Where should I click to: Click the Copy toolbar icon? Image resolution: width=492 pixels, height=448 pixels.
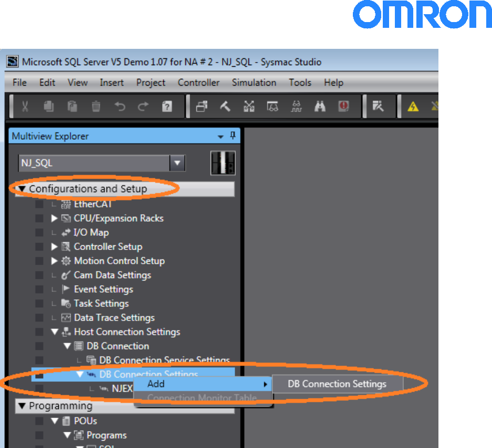[x=49, y=107]
